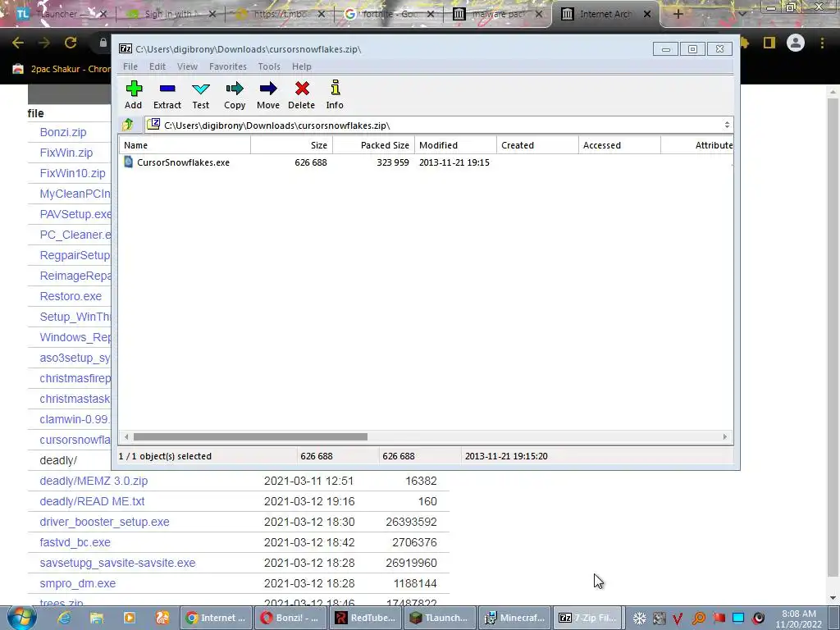This screenshot has height=630, width=840.
Task: Open savsetupg_savsite-savsite.exe link
Action: [117, 563]
